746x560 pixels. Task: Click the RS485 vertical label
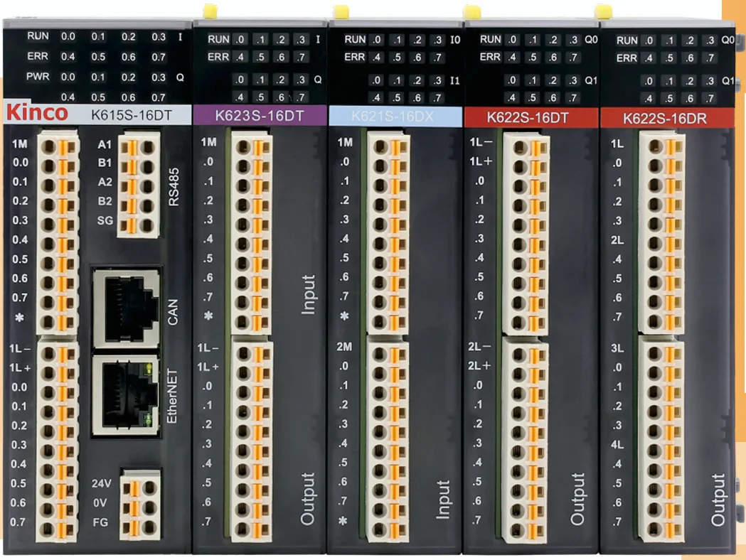pos(174,187)
